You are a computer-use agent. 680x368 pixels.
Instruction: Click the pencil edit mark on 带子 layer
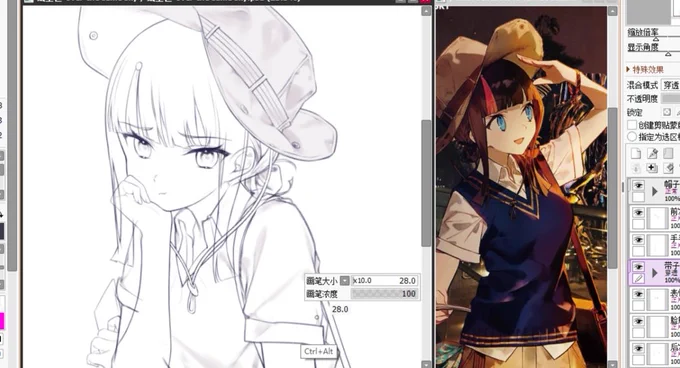pos(638,278)
